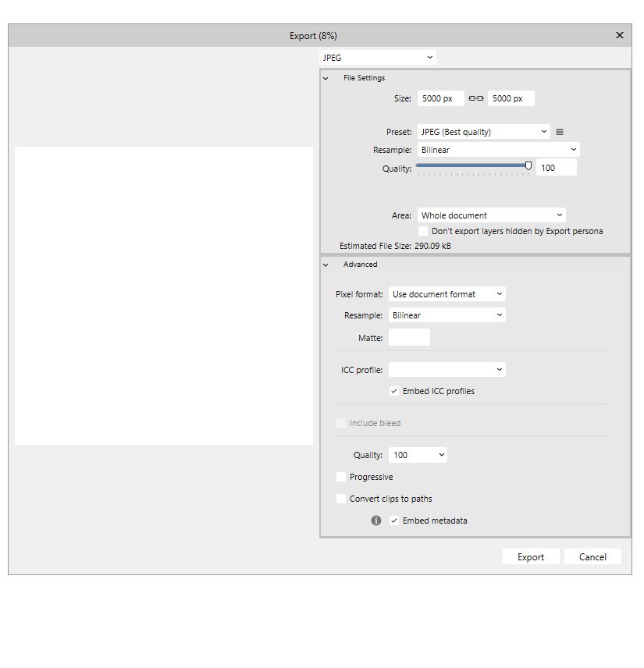Open the Area dropdown set to Whole document
This screenshot has width=644, height=668.
(x=492, y=215)
